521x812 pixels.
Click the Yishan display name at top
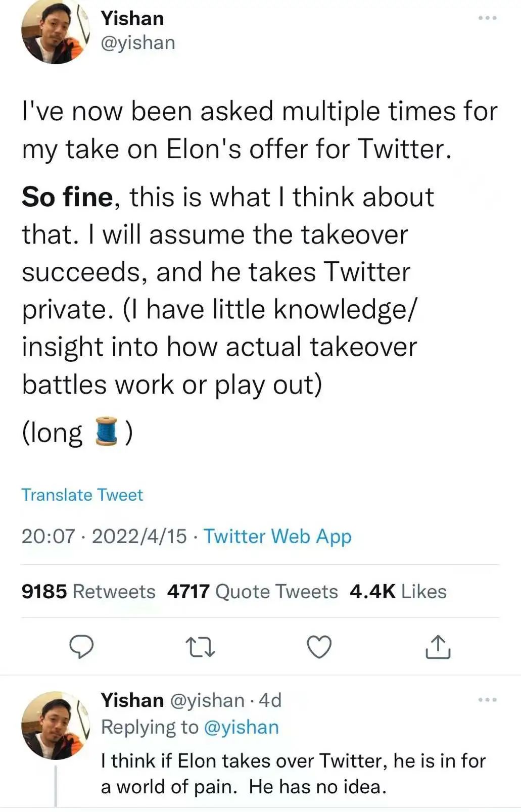(x=132, y=18)
